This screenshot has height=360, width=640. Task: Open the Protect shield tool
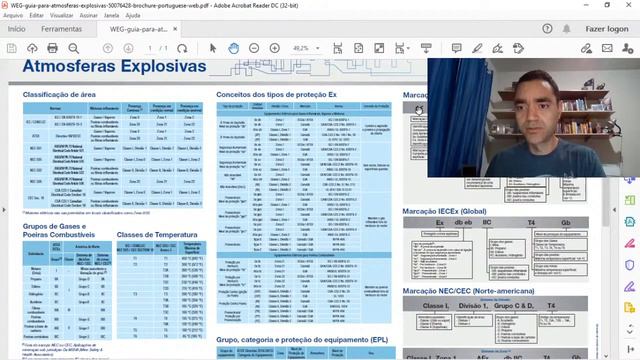(629, 265)
